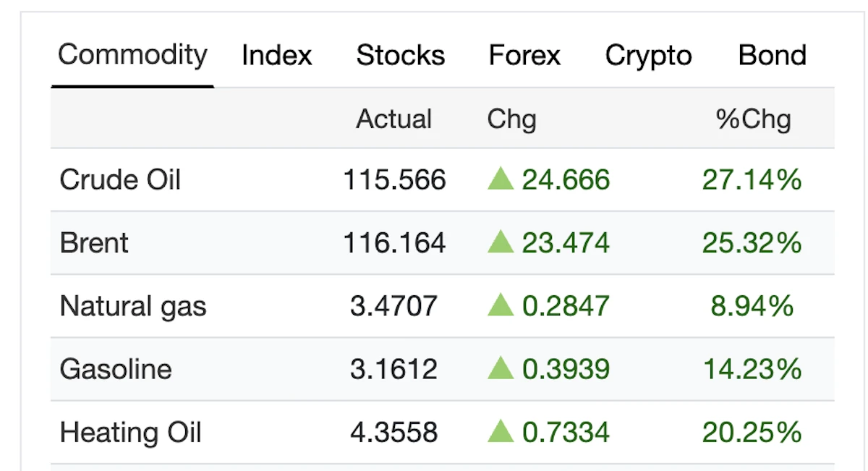Click the green up arrow in Brent row
868x471 pixels.
pyautogui.click(x=501, y=242)
